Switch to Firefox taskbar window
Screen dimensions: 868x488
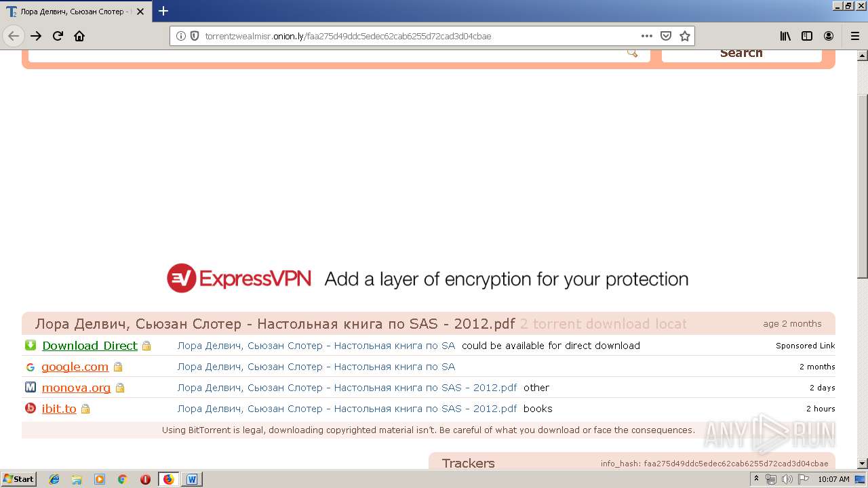(169, 479)
